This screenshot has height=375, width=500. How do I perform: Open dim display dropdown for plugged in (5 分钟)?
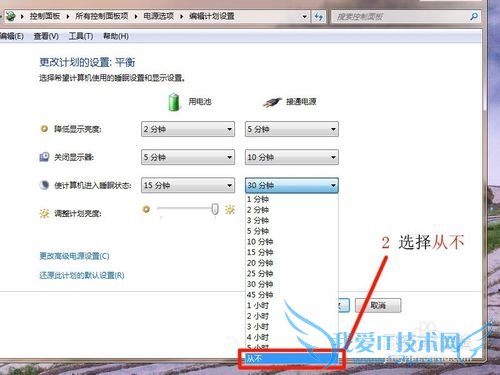292,129
